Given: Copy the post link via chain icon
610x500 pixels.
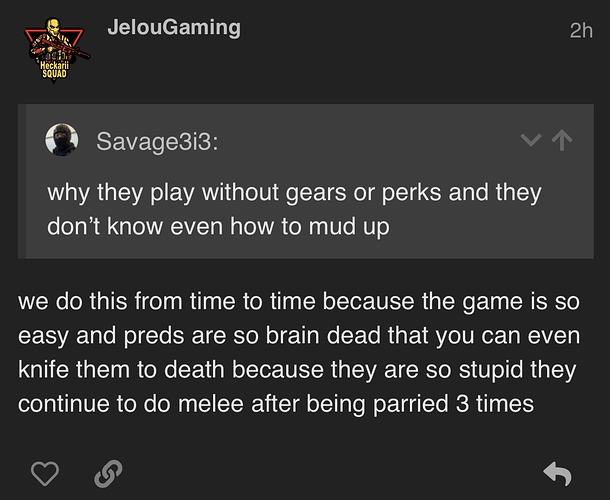Looking at the screenshot, I should point(109,474).
